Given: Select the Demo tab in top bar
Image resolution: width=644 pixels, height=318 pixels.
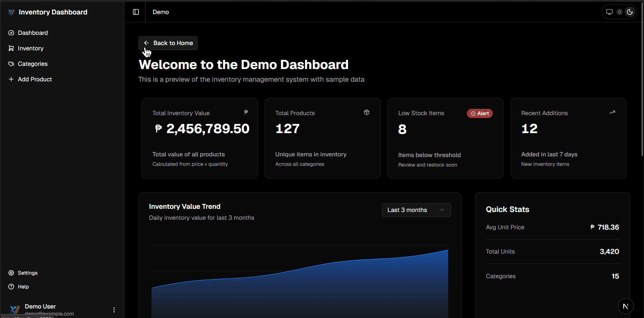Looking at the screenshot, I should (160, 12).
